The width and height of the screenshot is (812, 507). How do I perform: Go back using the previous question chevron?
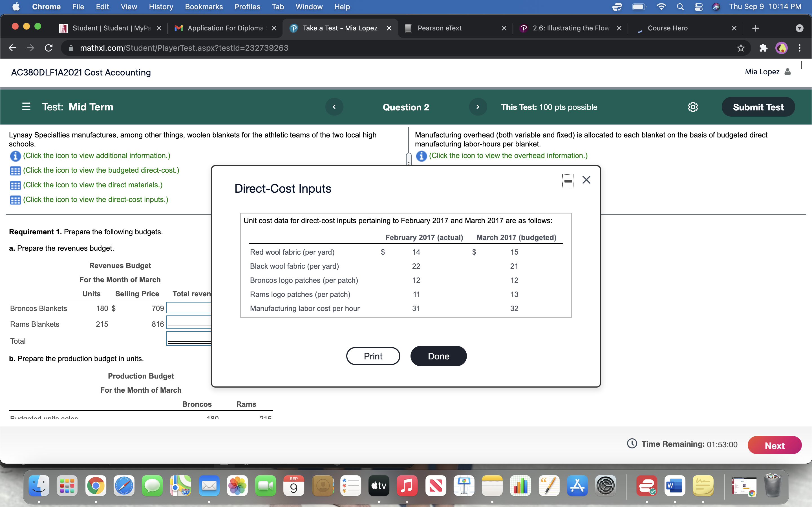[x=334, y=107]
